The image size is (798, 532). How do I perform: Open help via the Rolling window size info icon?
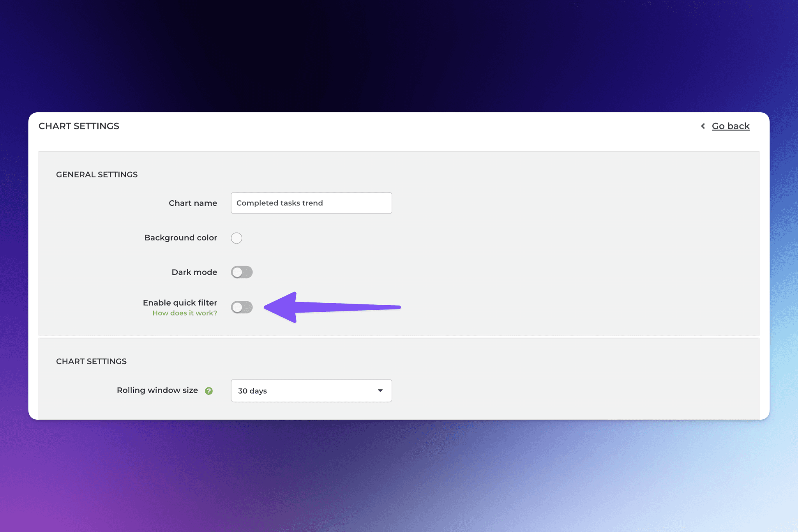(209, 391)
